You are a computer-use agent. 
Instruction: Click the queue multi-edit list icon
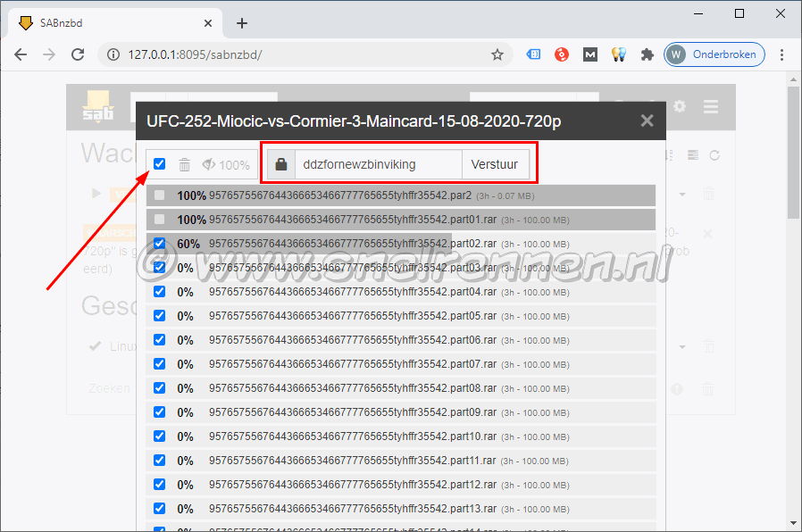click(693, 154)
